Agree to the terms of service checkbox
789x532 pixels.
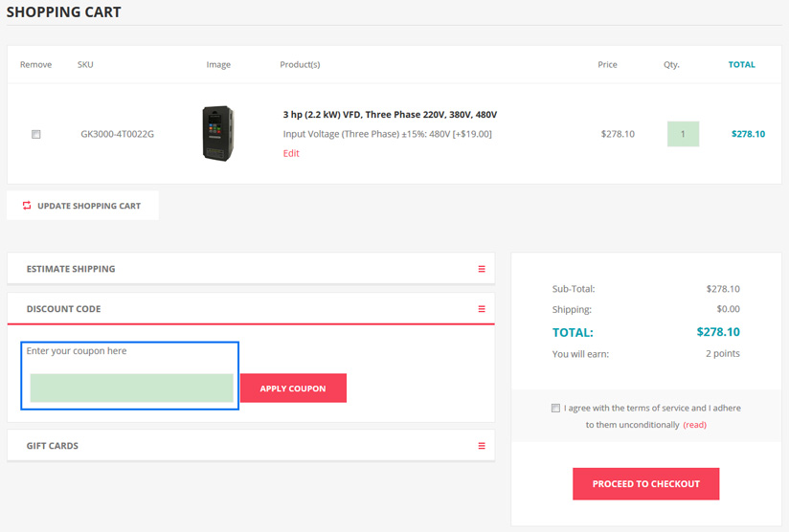[x=555, y=408]
